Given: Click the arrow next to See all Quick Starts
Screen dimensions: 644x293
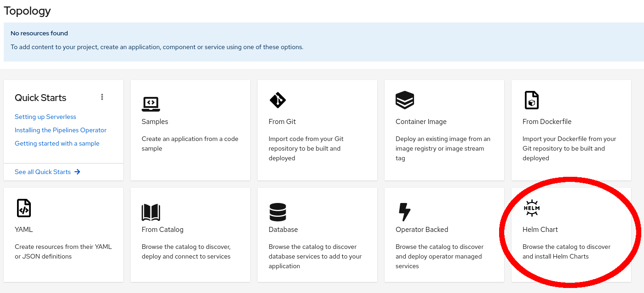Looking at the screenshot, I should [77, 172].
